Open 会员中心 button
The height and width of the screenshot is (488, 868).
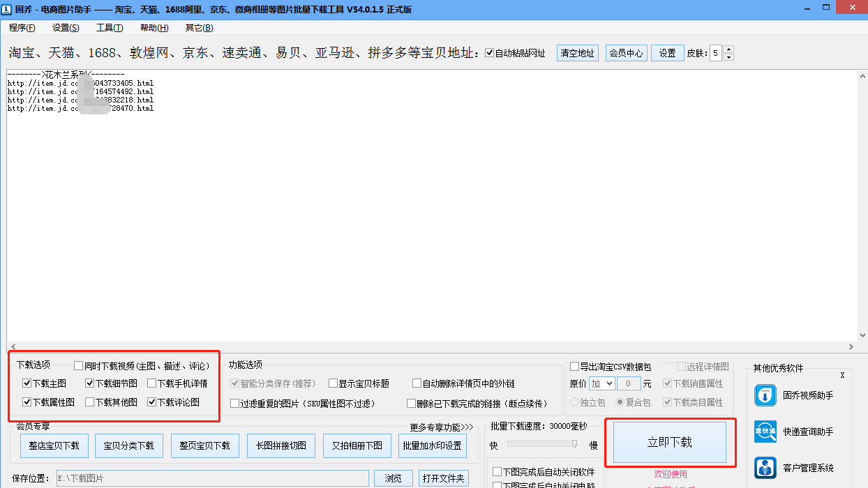pyautogui.click(x=626, y=53)
